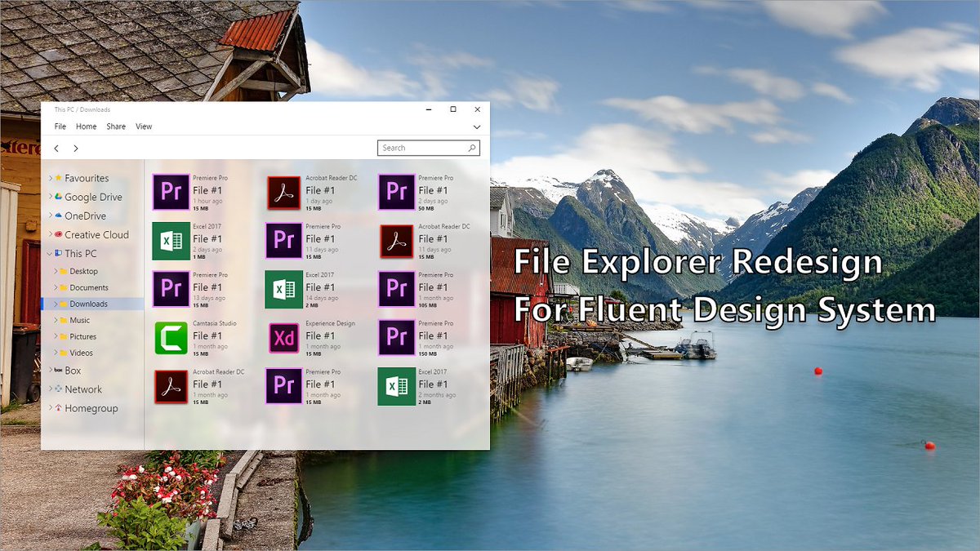
Task: Maximize the File Explorer window
Action: (453, 109)
